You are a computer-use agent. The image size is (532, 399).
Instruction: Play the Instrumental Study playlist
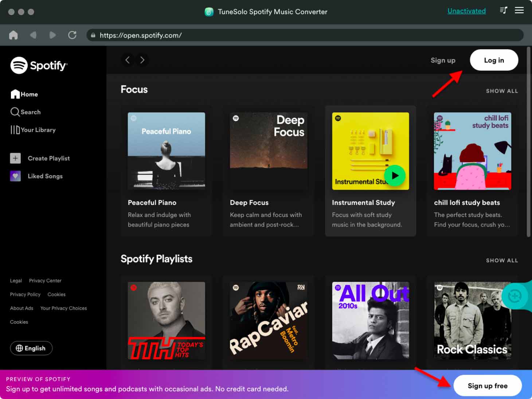tap(395, 176)
